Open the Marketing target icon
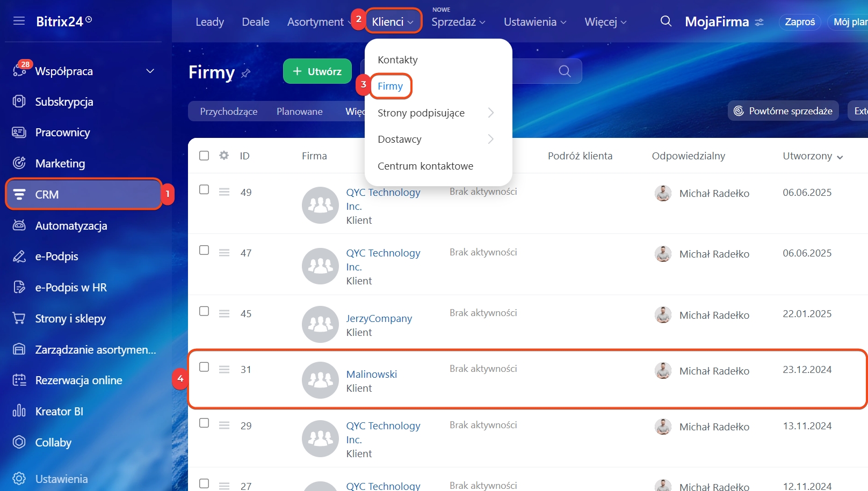Image resolution: width=868 pixels, height=491 pixels. click(19, 163)
